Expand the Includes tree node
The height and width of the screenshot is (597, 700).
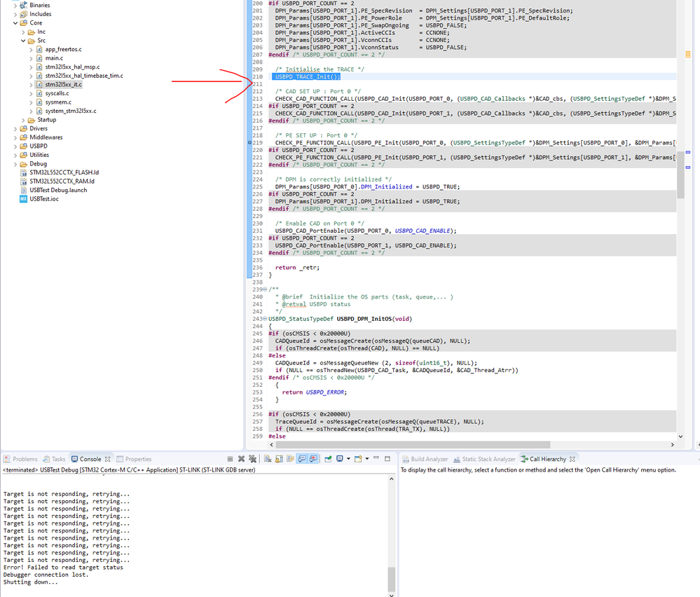point(15,14)
